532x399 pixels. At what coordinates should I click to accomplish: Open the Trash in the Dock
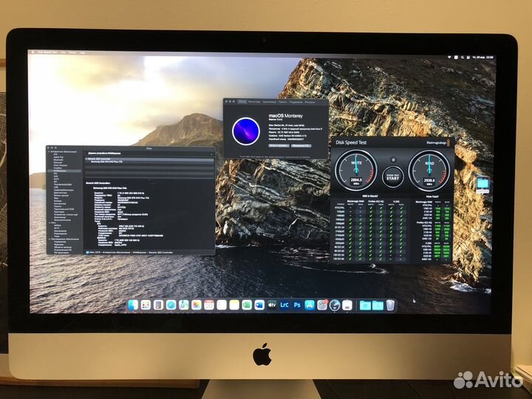[x=390, y=305]
